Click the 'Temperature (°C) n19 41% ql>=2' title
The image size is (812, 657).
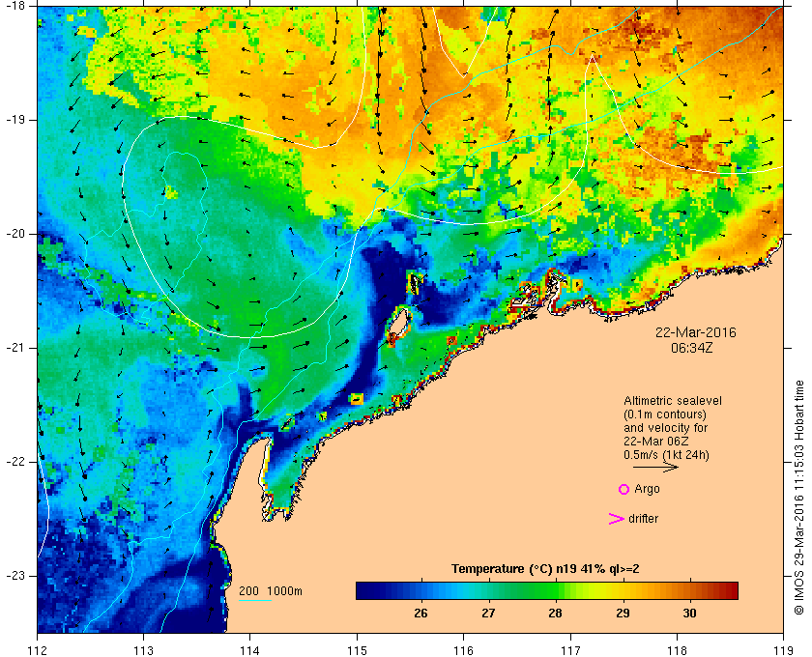pos(545,569)
